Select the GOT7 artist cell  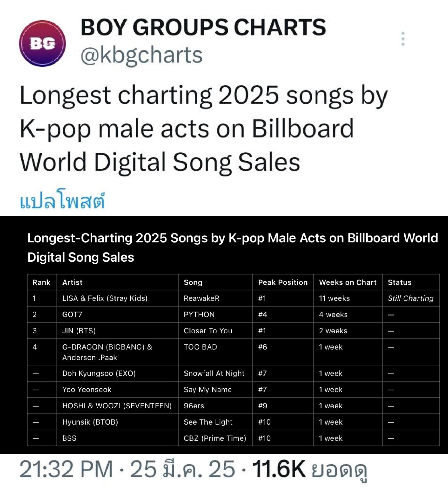118,314
